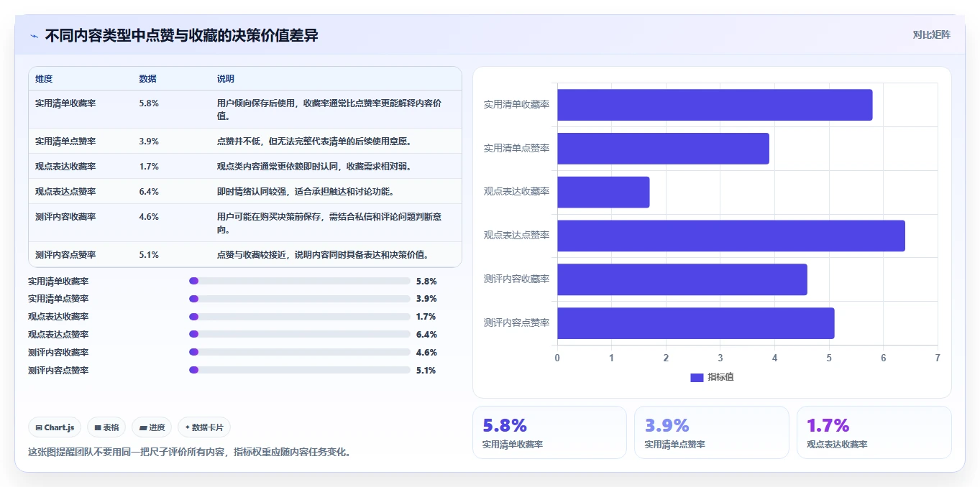The image size is (980, 487).
Task: Click the 6.4% value beside progress bars
Action: tap(426, 335)
